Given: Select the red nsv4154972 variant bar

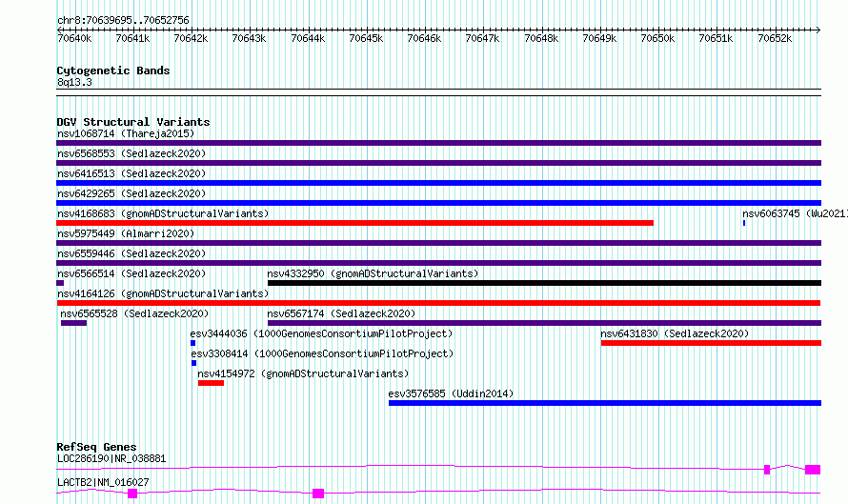Looking at the screenshot, I should 211,383.
